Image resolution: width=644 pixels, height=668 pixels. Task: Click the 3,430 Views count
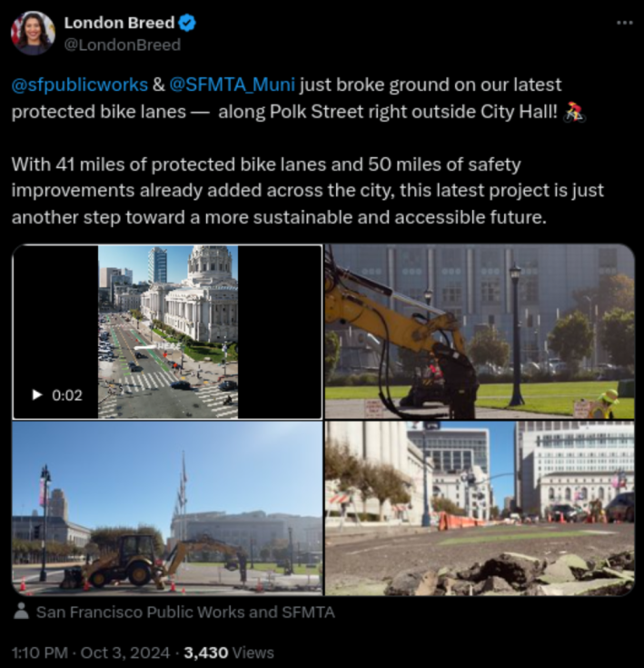coord(229,653)
